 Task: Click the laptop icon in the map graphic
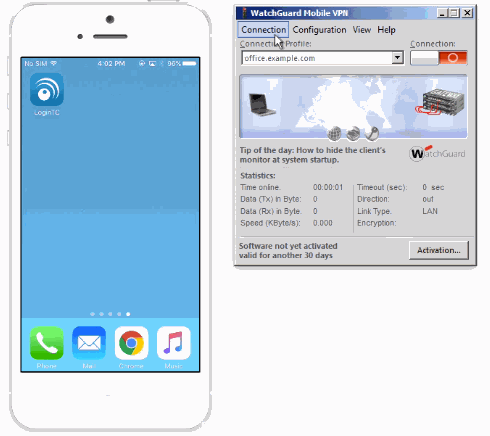click(x=262, y=105)
